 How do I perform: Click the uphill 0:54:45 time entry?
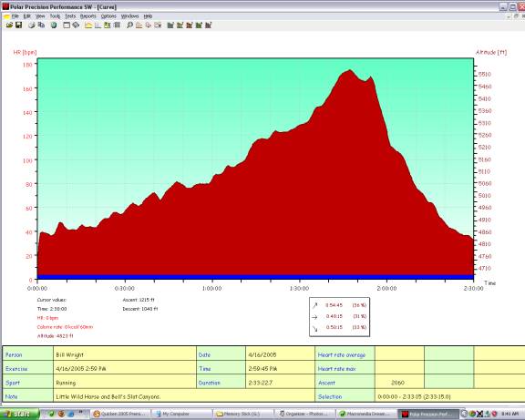point(334,305)
